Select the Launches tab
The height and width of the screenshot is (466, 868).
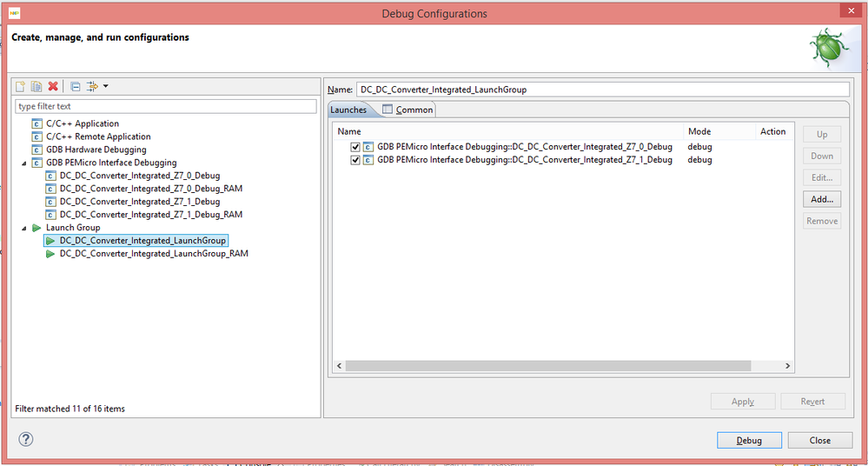348,110
